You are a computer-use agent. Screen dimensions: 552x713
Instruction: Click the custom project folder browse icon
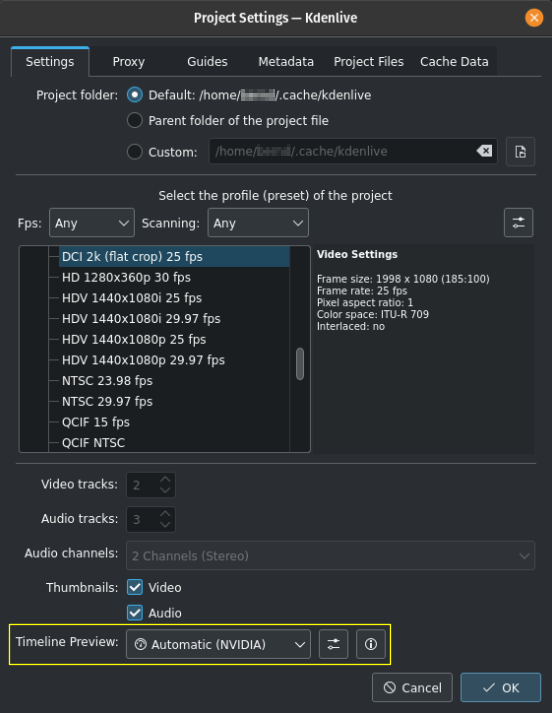520,151
